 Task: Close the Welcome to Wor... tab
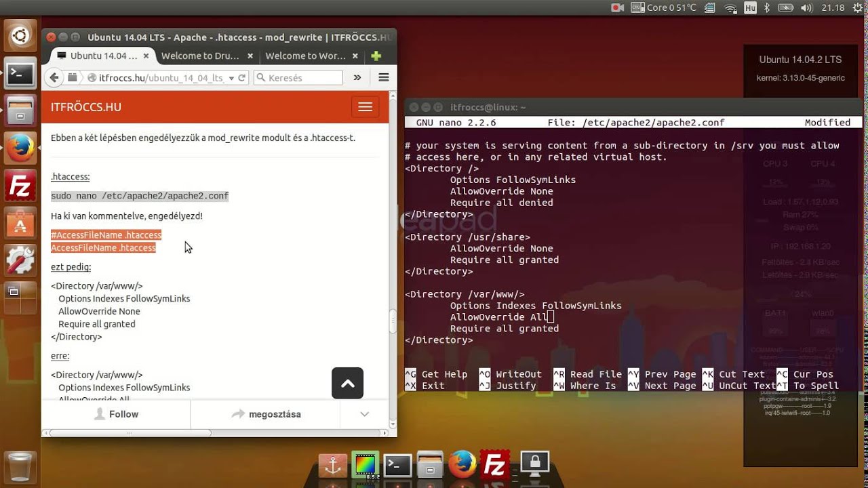click(x=355, y=56)
